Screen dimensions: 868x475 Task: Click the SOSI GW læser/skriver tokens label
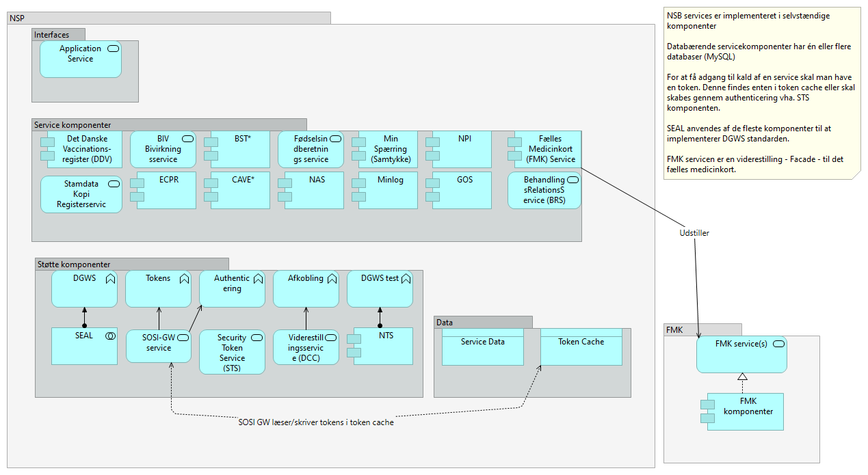315,422
